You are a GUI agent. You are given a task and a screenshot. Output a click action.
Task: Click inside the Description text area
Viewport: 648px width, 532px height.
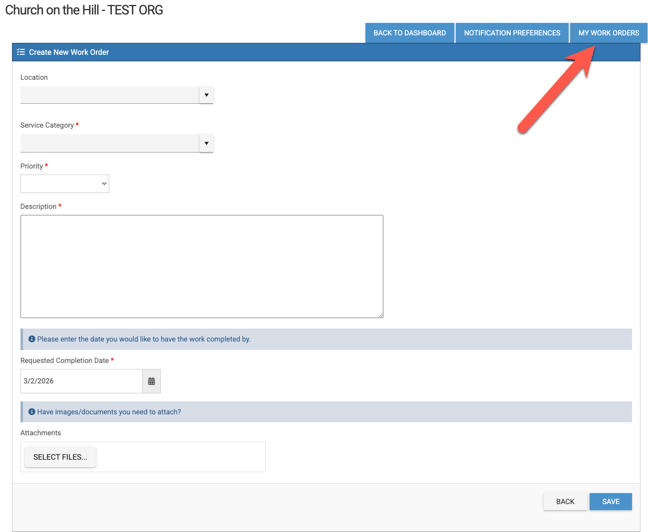click(x=201, y=266)
